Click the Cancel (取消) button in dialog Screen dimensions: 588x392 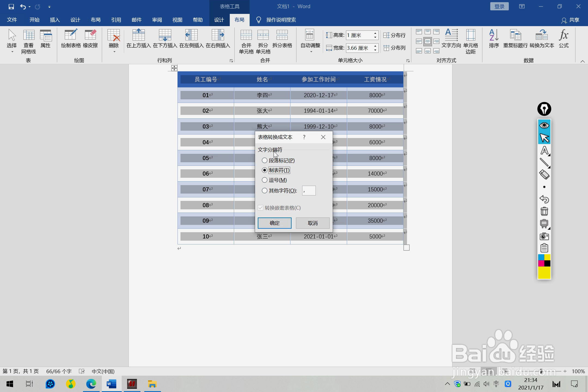313,223
